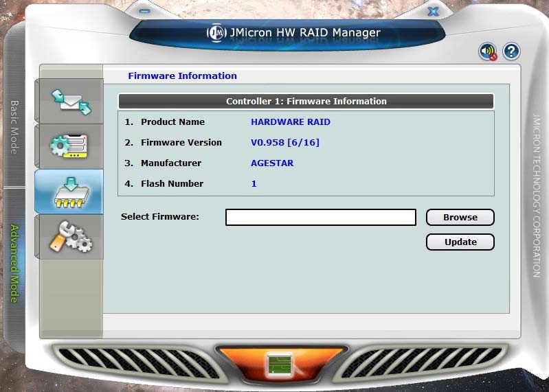Minimize the RAID Manager window

(x=144, y=11)
